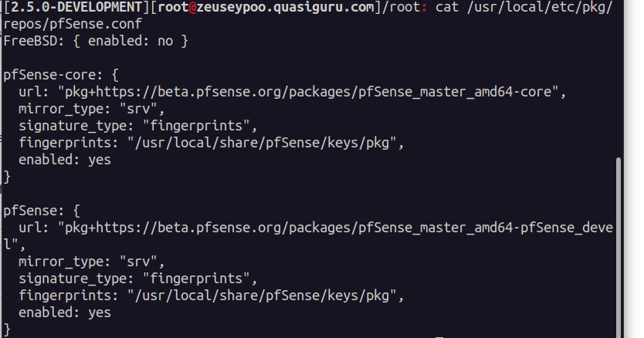Click the root@zeuseypoo.quasiguru.com hostname in prompt
Viewport: 644px width, 338px height.
click(x=266, y=7)
